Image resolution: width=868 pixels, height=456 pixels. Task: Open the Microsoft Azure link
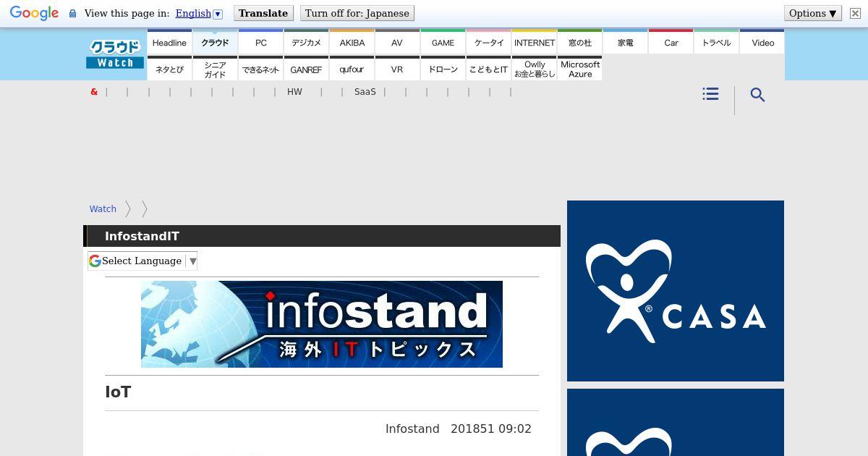[x=580, y=69]
